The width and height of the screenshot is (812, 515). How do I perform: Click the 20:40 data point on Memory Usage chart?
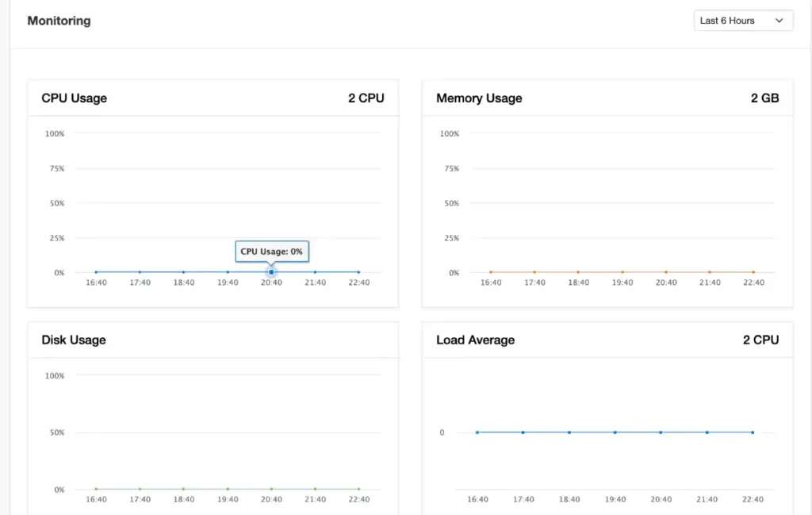(x=666, y=272)
